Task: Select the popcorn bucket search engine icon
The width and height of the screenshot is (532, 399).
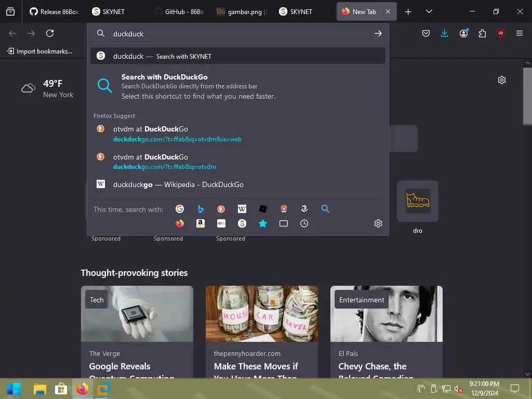Action: pos(284,209)
